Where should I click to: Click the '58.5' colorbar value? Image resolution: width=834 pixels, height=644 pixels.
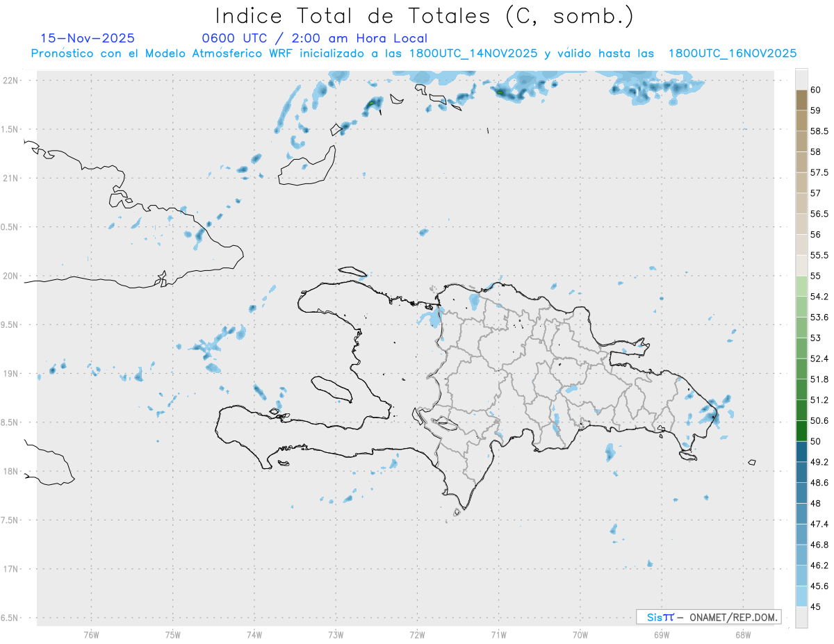click(x=819, y=131)
